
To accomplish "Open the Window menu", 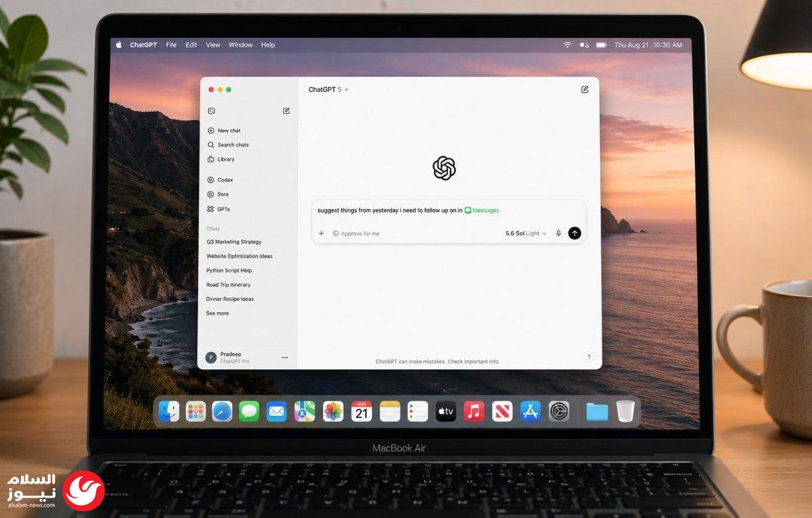I will 241,45.
